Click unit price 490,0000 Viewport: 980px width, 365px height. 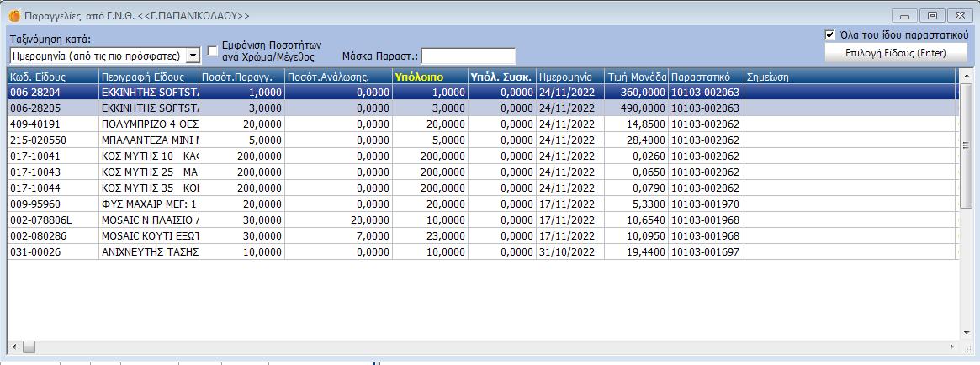click(x=644, y=108)
